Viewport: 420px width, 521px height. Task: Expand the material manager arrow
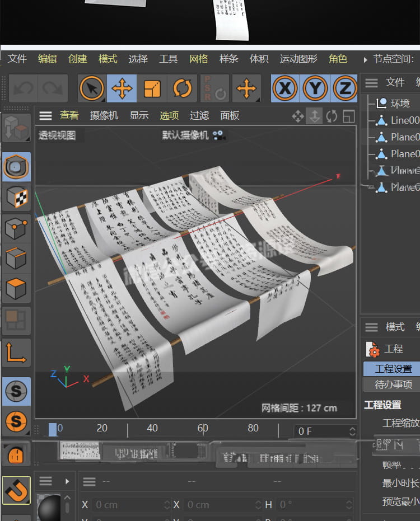[x=67, y=481]
